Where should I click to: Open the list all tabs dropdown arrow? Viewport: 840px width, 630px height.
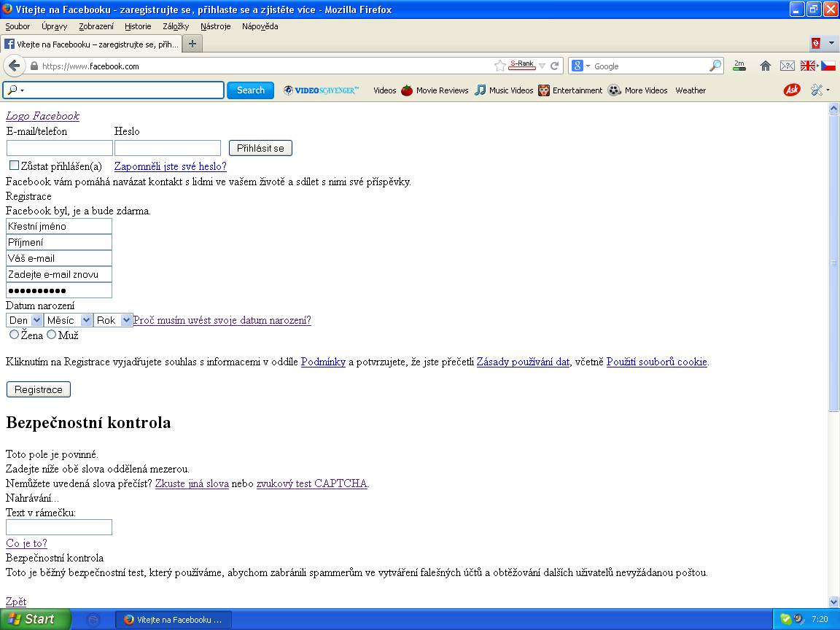tap(831, 44)
